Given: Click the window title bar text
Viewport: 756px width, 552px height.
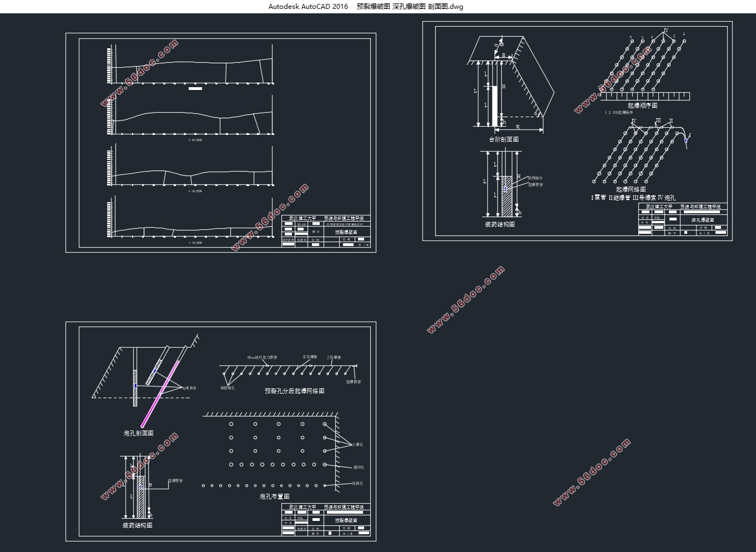Looking at the screenshot, I should coord(366,7).
